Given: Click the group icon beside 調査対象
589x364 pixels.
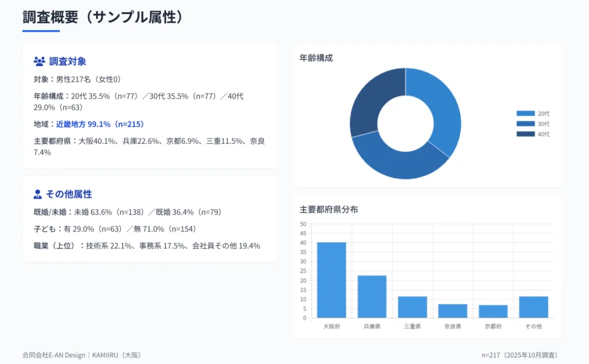Looking at the screenshot, I should [39, 61].
